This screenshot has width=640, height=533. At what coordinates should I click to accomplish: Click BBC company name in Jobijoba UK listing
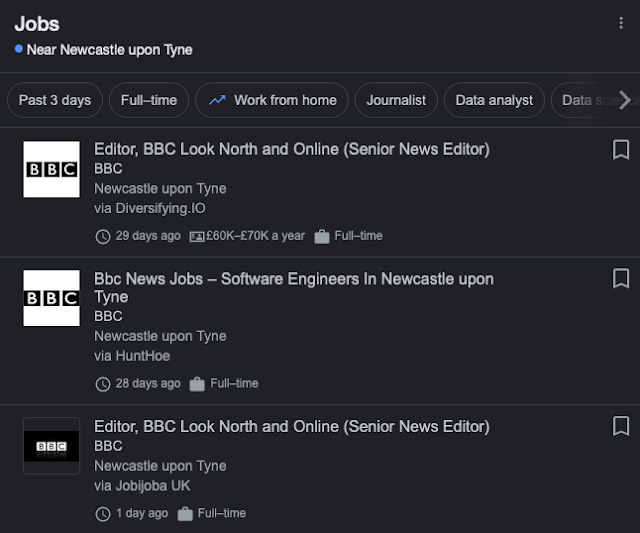tap(108, 446)
